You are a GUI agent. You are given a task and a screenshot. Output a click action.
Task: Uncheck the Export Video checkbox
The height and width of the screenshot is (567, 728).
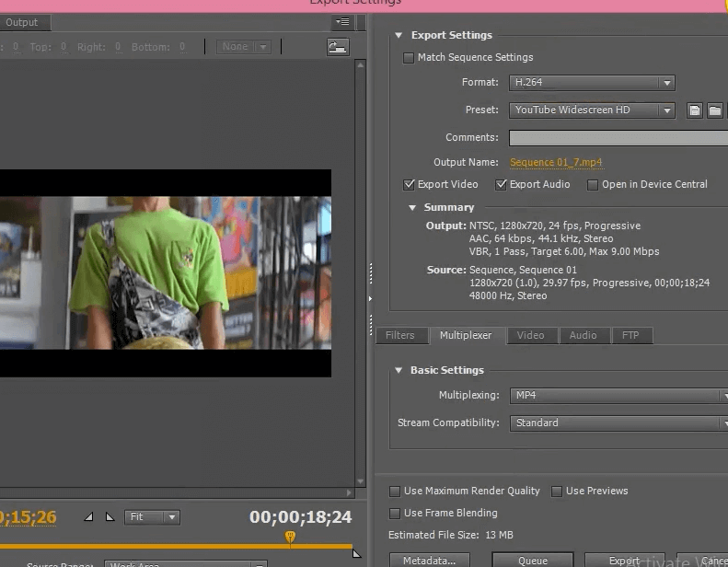point(410,185)
